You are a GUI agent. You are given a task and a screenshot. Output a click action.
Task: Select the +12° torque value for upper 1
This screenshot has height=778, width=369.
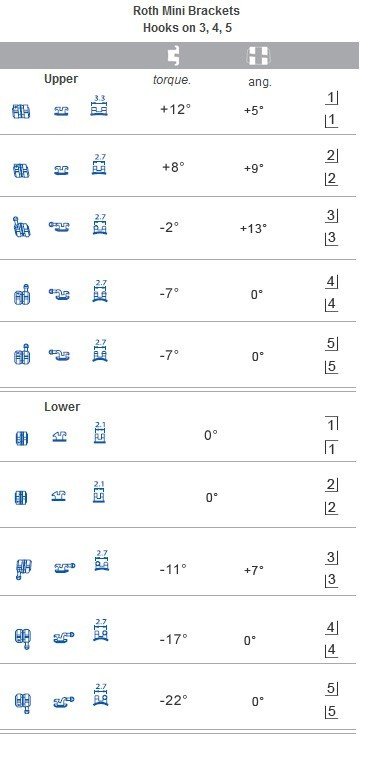176,109
